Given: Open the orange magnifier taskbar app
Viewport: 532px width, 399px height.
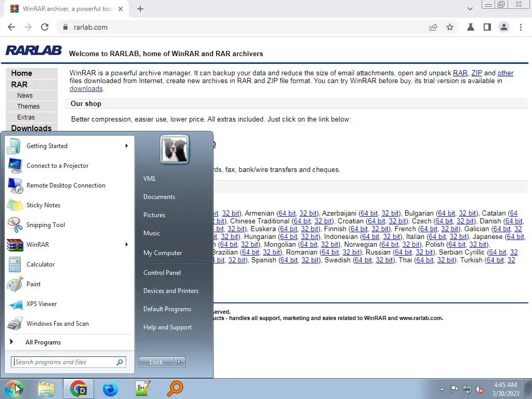Looking at the screenshot, I should click(x=175, y=389).
